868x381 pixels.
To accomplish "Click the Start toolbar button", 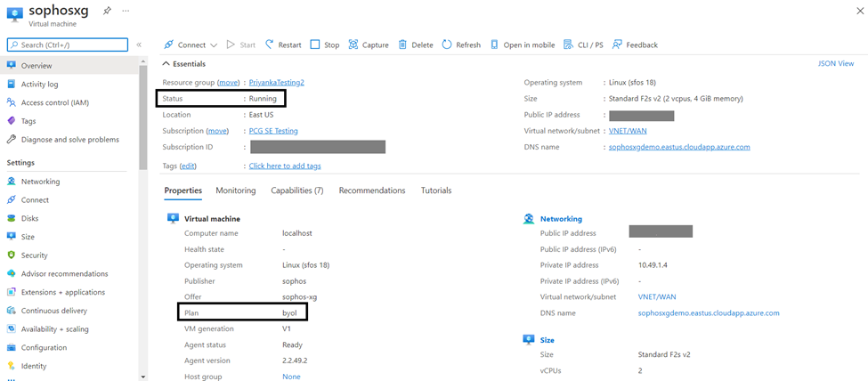I will [241, 45].
